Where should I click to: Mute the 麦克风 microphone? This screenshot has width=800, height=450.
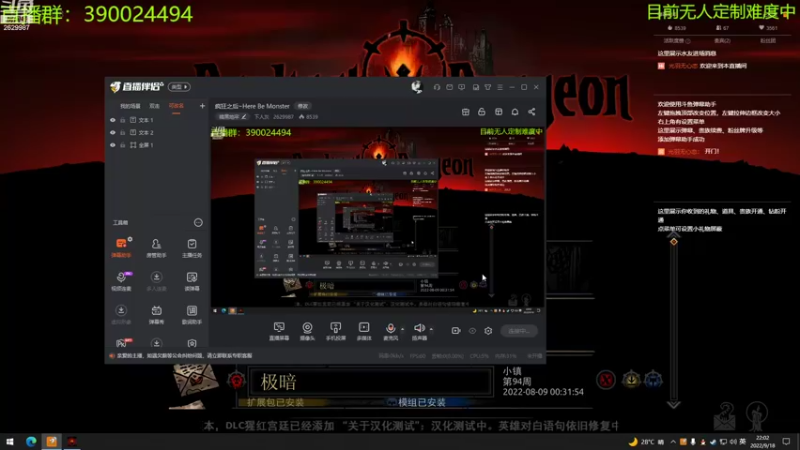point(390,331)
